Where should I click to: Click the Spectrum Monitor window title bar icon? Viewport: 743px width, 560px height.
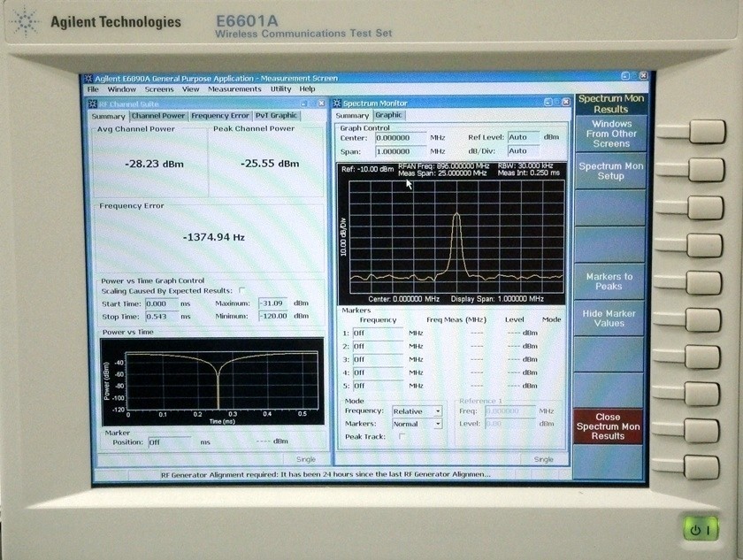click(x=336, y=102)
